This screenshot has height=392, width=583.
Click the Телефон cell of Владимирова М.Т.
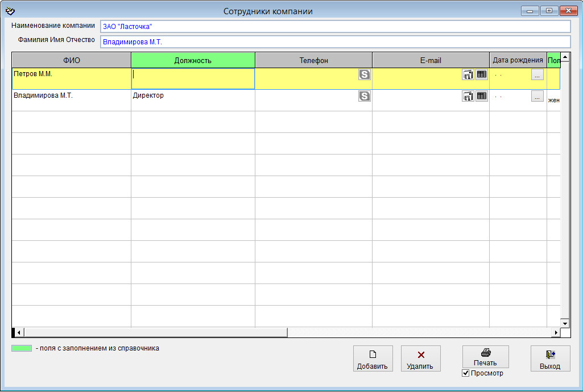[x=314, y=100]
